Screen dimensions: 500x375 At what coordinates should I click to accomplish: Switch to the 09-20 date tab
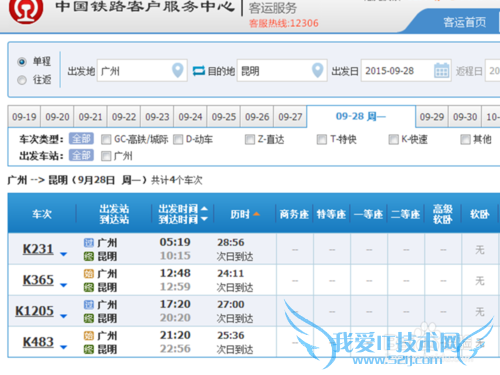(57, 117)
